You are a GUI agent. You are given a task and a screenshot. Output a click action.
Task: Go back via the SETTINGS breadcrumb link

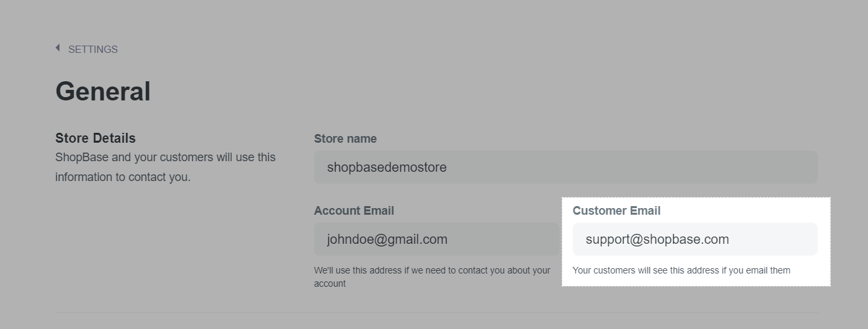click(92, 49)
